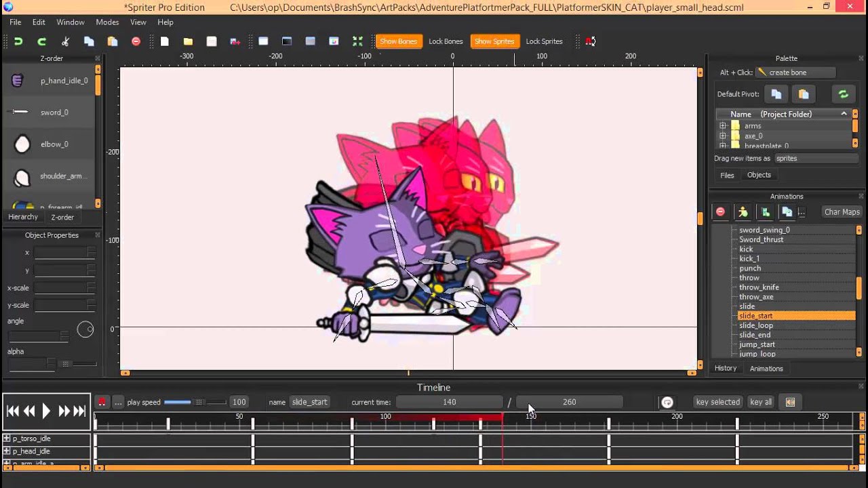Collapse the Name (Project Folder) header arrow
This screenshot has height=488, width=868.
[844, 114]
